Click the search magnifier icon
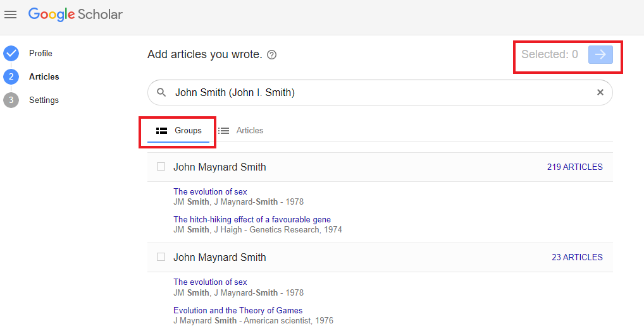The image size is (644, 331). pyautogui.click(x=161, y=93)
